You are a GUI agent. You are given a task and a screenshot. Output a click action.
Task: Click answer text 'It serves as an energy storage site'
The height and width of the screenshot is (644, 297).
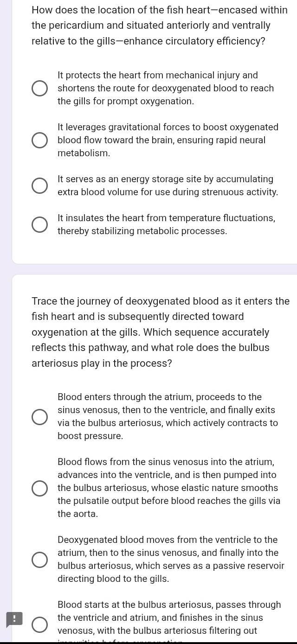168,185
